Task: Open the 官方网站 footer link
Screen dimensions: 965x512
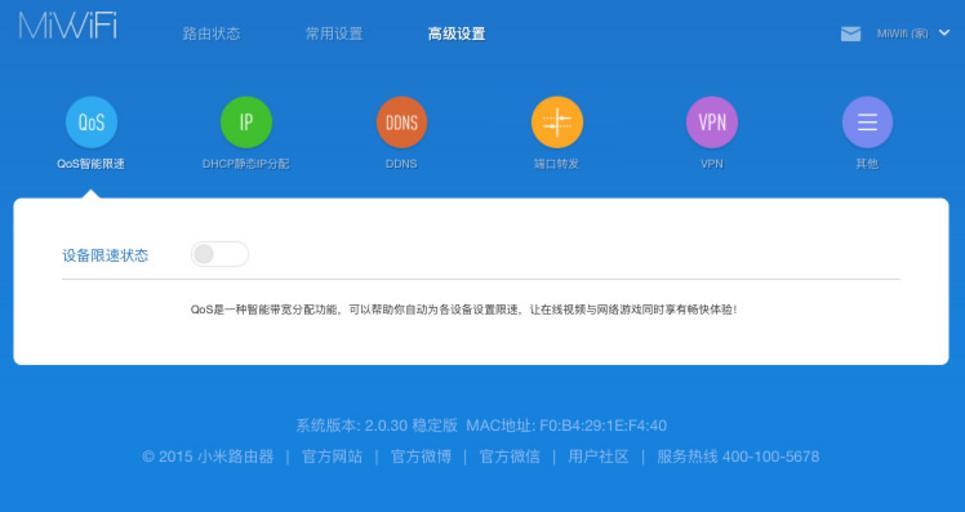Action: [332, 457]
